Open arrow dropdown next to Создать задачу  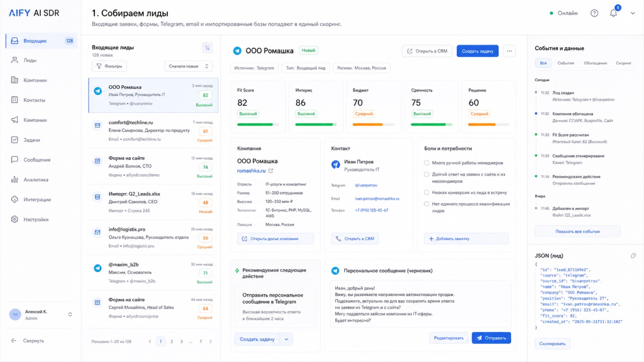point(286,339)
